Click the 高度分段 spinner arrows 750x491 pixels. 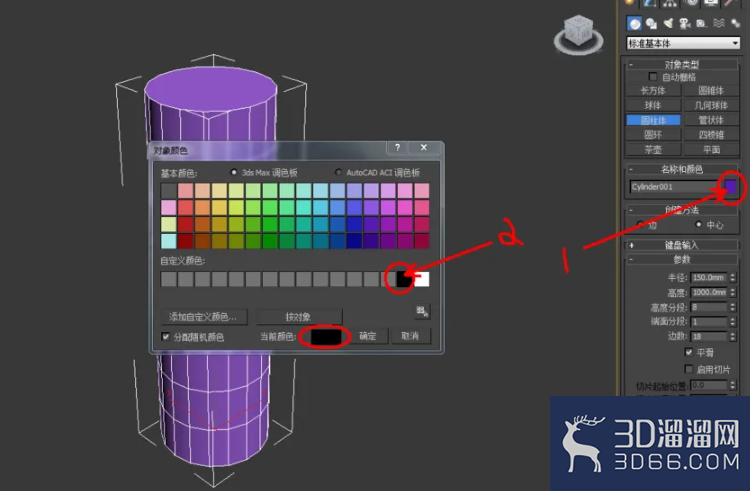732,307
